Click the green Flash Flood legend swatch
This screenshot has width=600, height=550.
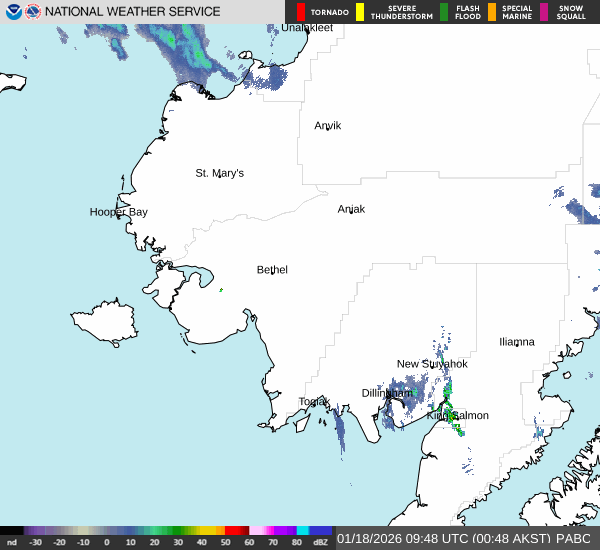pyautogui.click(x=444, y=12)
